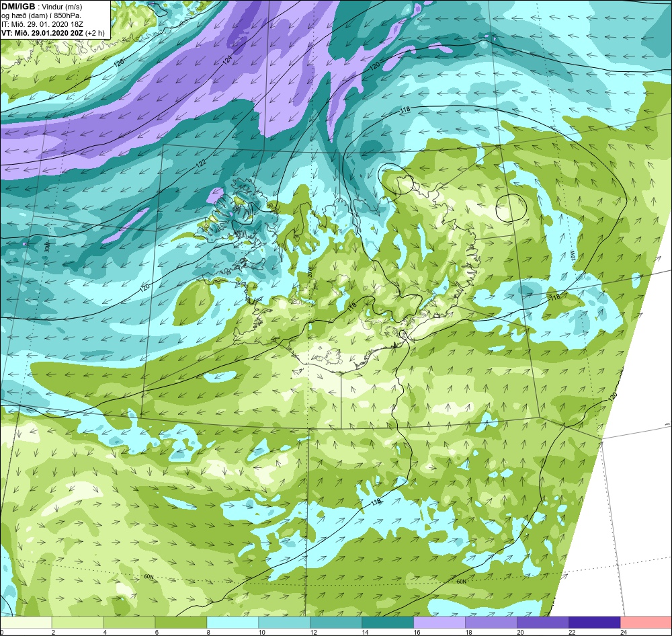Select the palest legend swatch below 2
Screen dimensions: 672x636
coord(26,623)
